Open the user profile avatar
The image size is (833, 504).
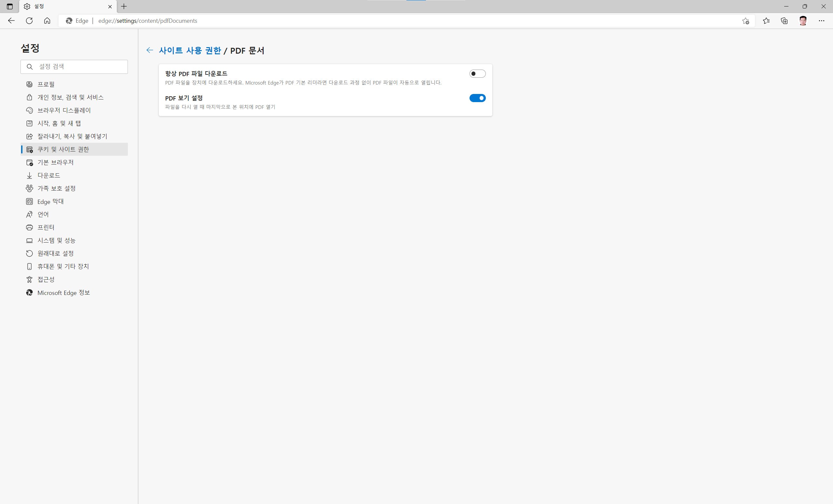[803, 21]
